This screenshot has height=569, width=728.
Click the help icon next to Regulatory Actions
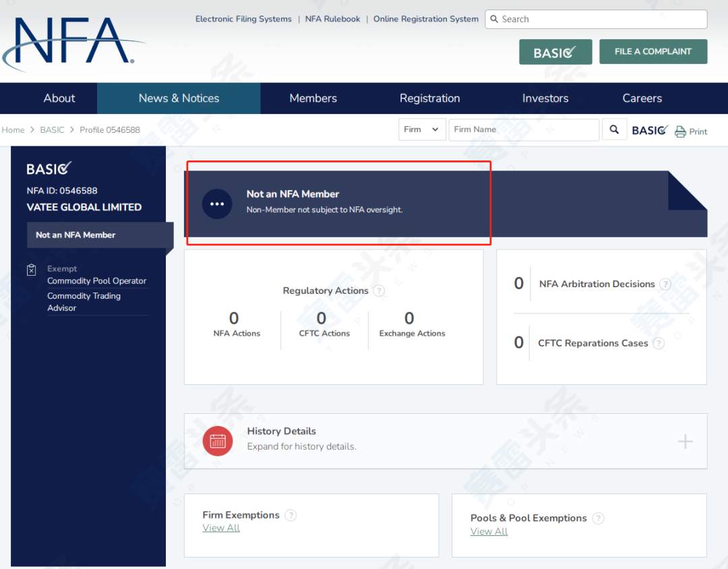pos(379,291)
